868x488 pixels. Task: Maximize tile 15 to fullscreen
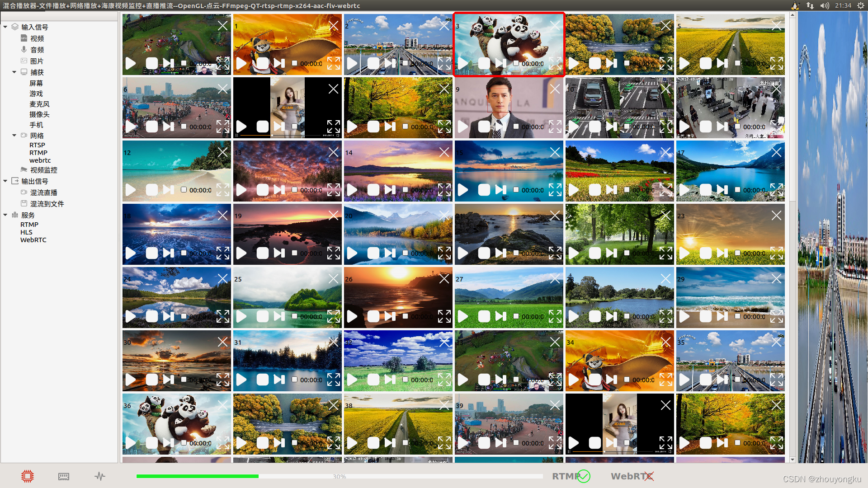[555, 190]
